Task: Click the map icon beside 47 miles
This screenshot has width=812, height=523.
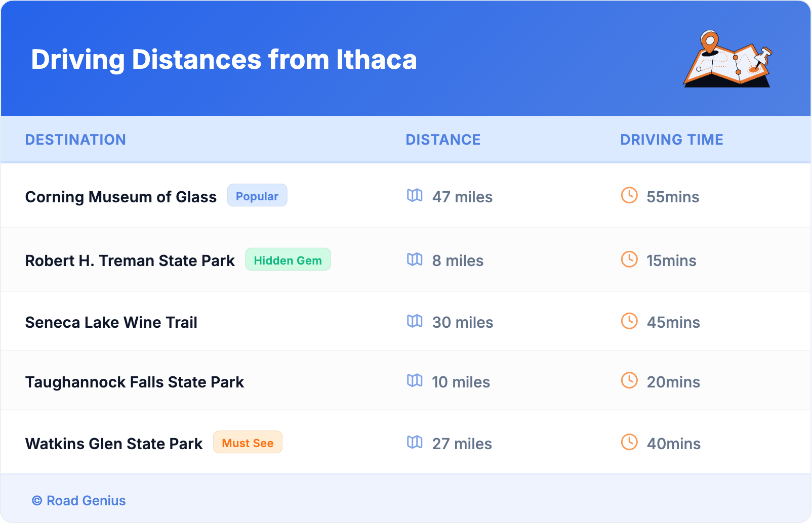Action: point(415,195)
